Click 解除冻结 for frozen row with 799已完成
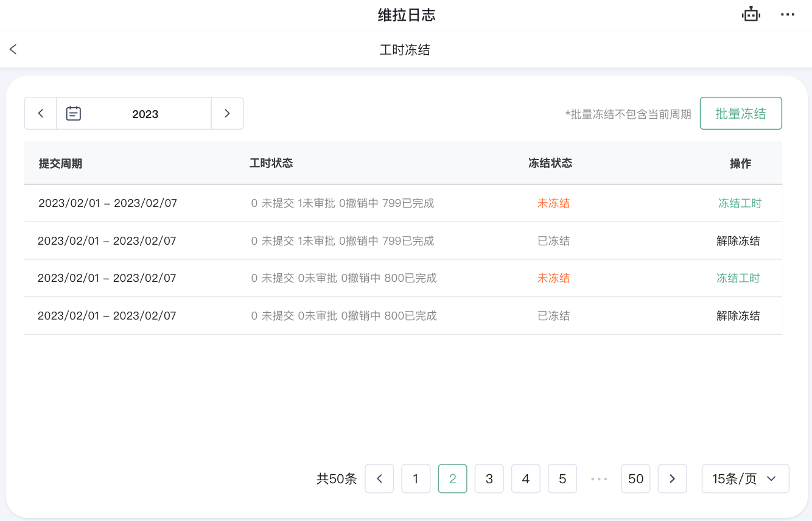 (x=738, y=241)
